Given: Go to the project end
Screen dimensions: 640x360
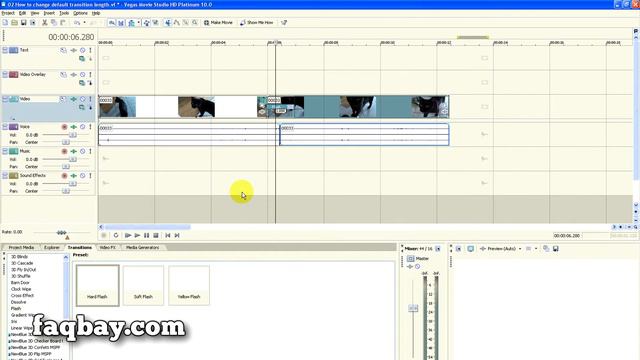Looking at the screenshot, I should 177,236.
